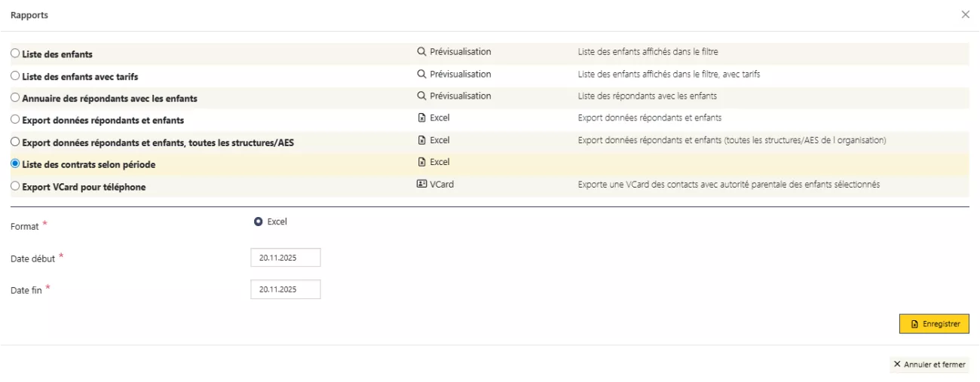The image size is (980, 382).
Task: Click preview magnifier for Liste des enfants avec tarifs
Action: pos(422,75)
